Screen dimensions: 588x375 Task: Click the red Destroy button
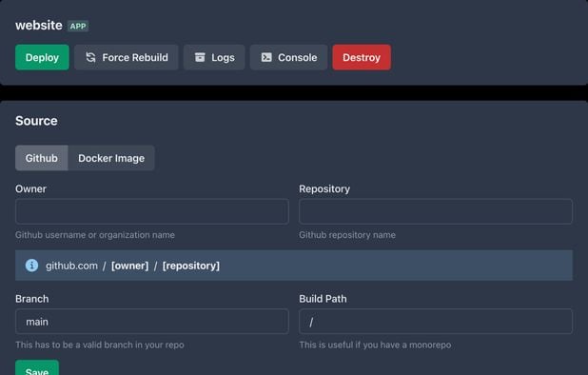362,57
